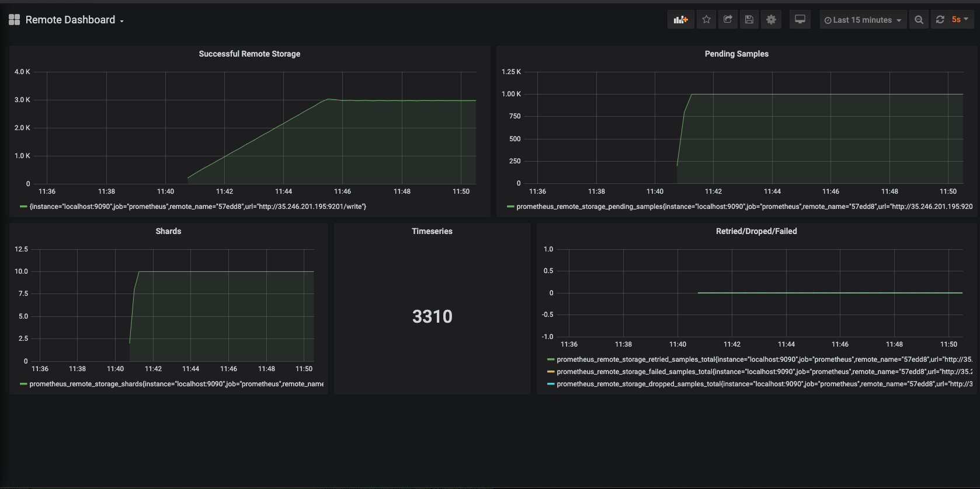Viewport: 980px width, 489px height.
Task: Toggle dropped_samples_total legend series
Action: [x=764, y=384]
